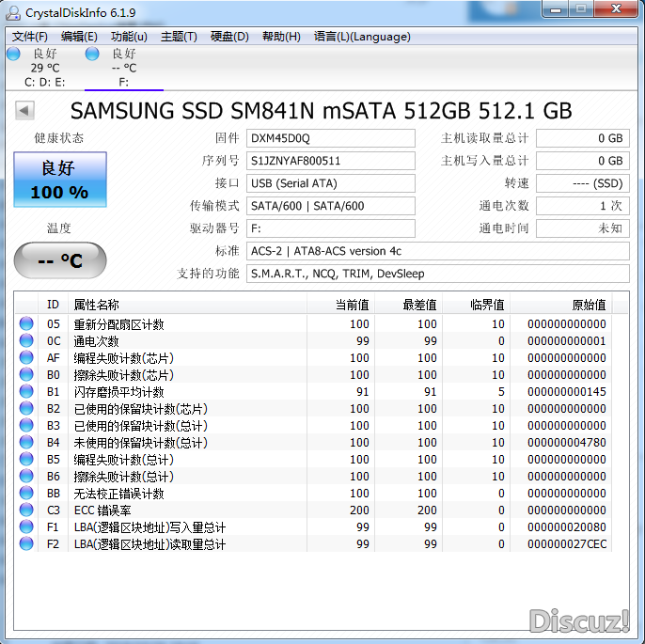This screenshot has width=645, height=644.
Task: Click status orb for attribute B0 row
Action: (26, 374)
